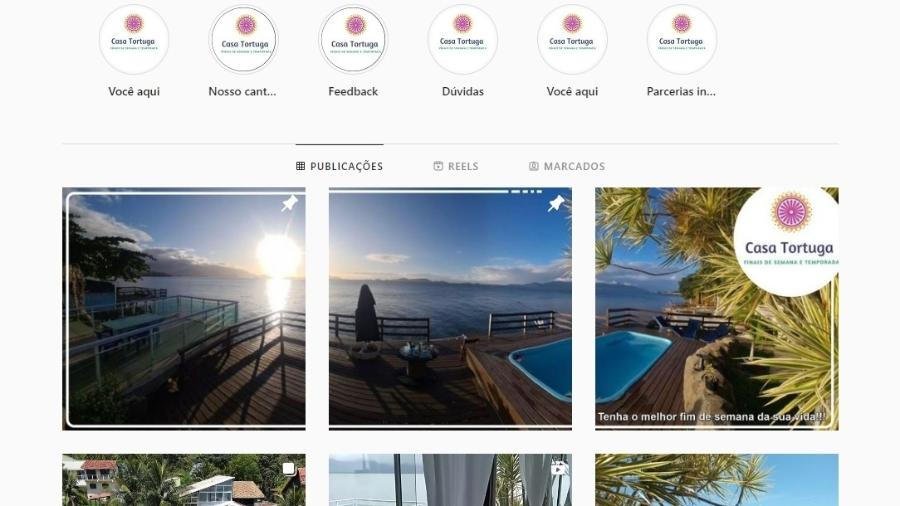Open the post with closed umbrella and pool
Viewport: 900px width, 506px height.
click(x=450, y=309)
